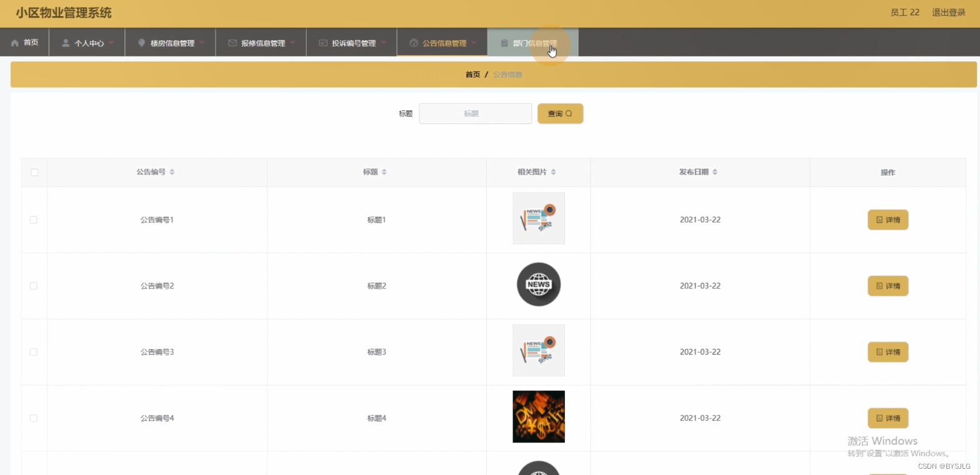Click the 查询 search button
This screenshot has height=475, width=980.
560,114
